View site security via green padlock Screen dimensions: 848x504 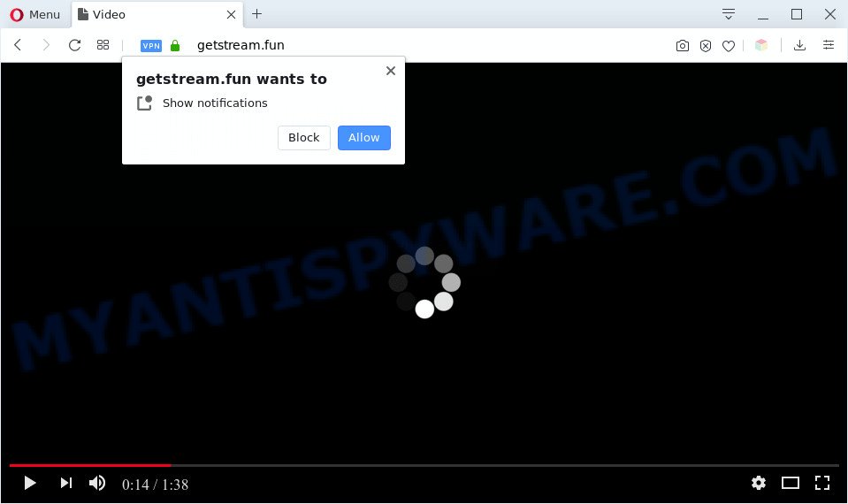click(x=175, y=45)
